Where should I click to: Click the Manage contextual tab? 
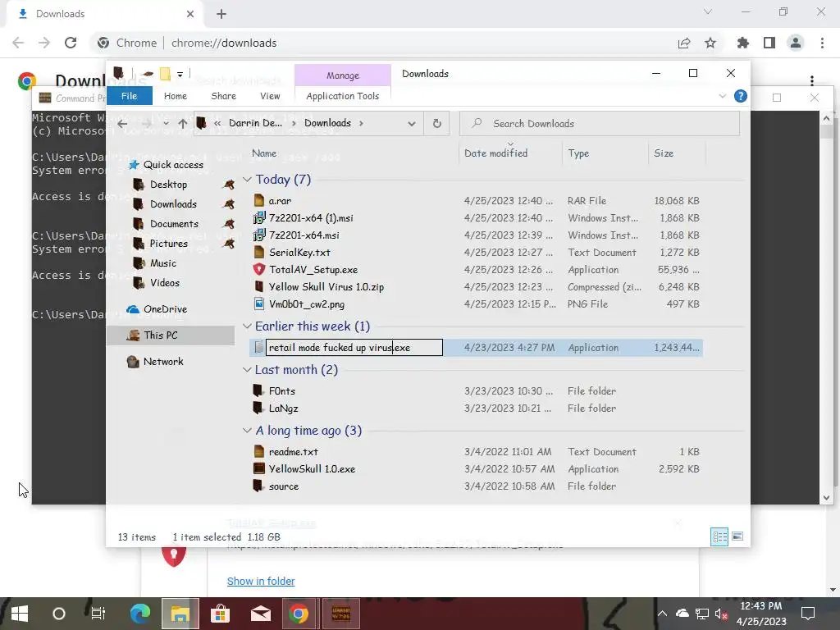coord(343,75)
